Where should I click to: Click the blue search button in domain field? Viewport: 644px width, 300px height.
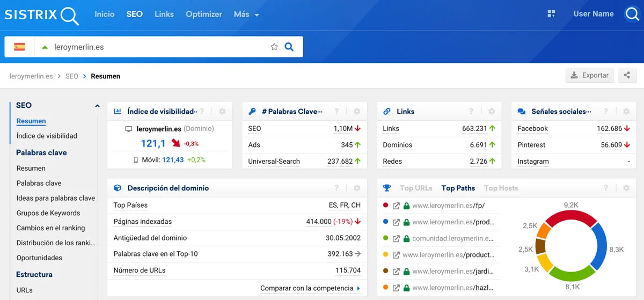(289, 47)
